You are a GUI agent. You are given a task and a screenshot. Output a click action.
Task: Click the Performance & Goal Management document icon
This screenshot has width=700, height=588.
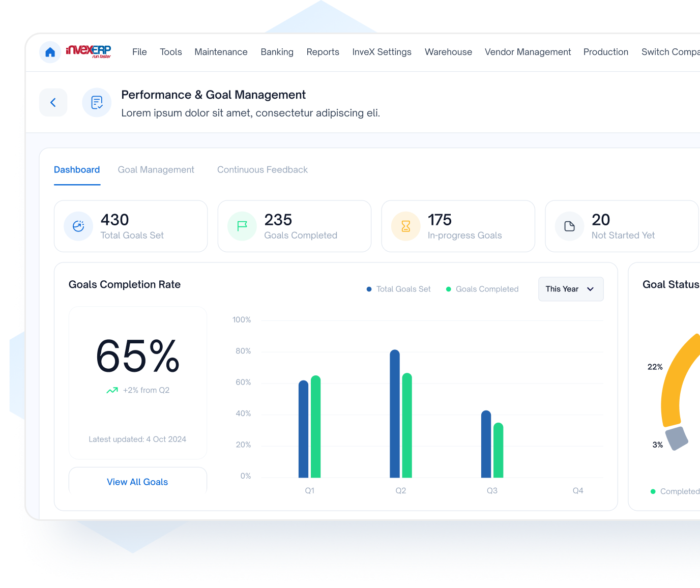click(x=97, y=102)
